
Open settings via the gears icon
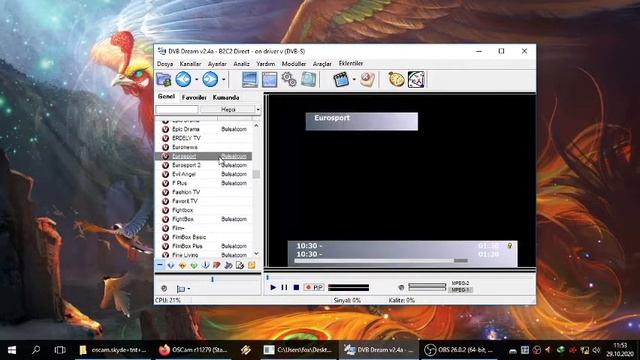pyautogui.click(x=289, y=79)
